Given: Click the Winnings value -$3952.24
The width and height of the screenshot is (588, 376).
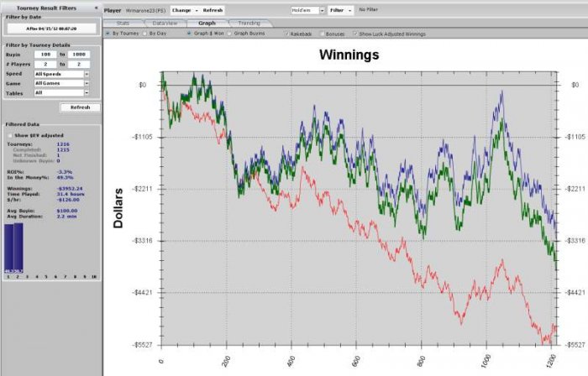Looking at the screenshot, I should (x=70, y=189).
